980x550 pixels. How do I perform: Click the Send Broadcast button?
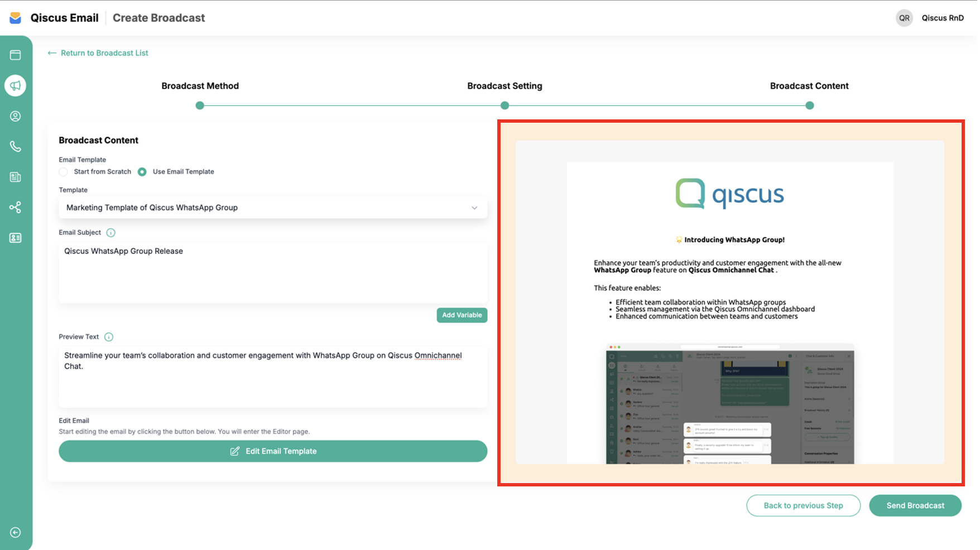pos(915,505)
